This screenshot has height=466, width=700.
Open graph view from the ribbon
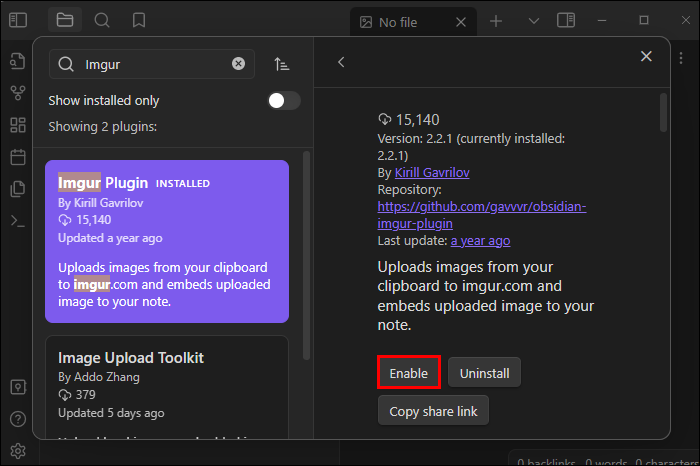click(x=18, y=93)
